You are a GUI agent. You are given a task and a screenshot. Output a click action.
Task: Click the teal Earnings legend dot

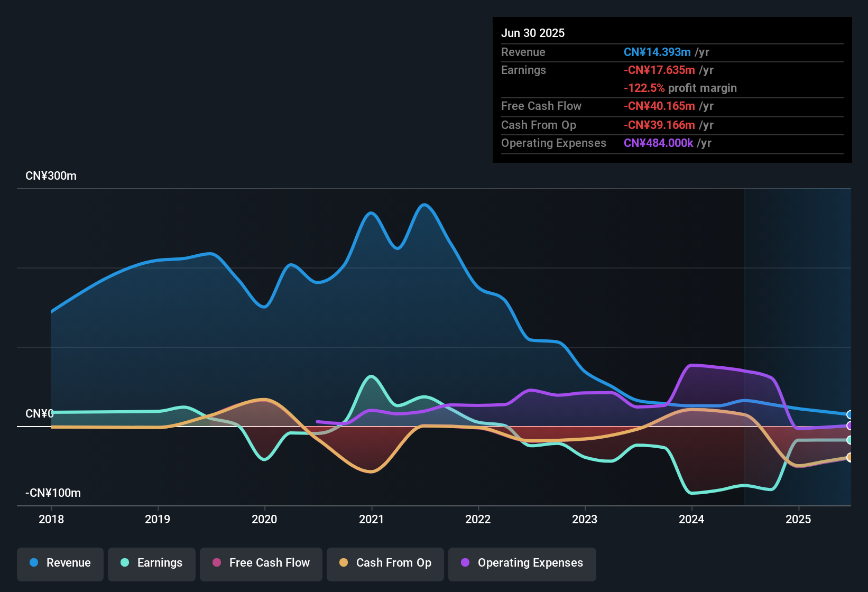125,563
